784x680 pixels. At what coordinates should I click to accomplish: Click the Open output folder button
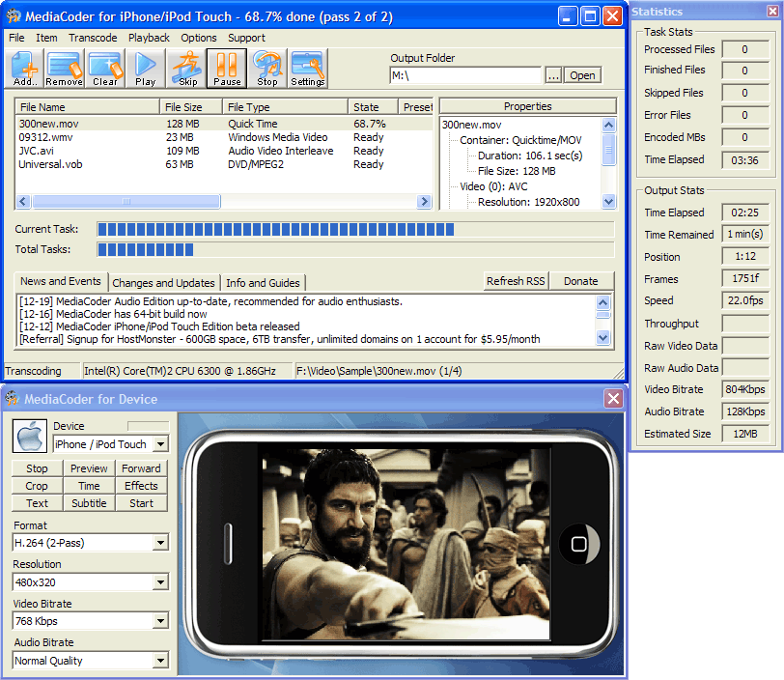[582, 75]
